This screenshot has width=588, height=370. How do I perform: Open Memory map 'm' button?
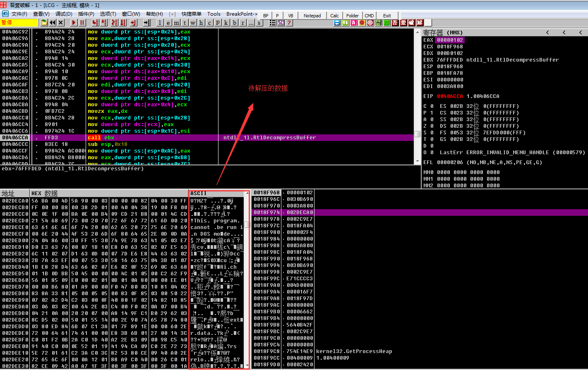[x=176, y=23]
